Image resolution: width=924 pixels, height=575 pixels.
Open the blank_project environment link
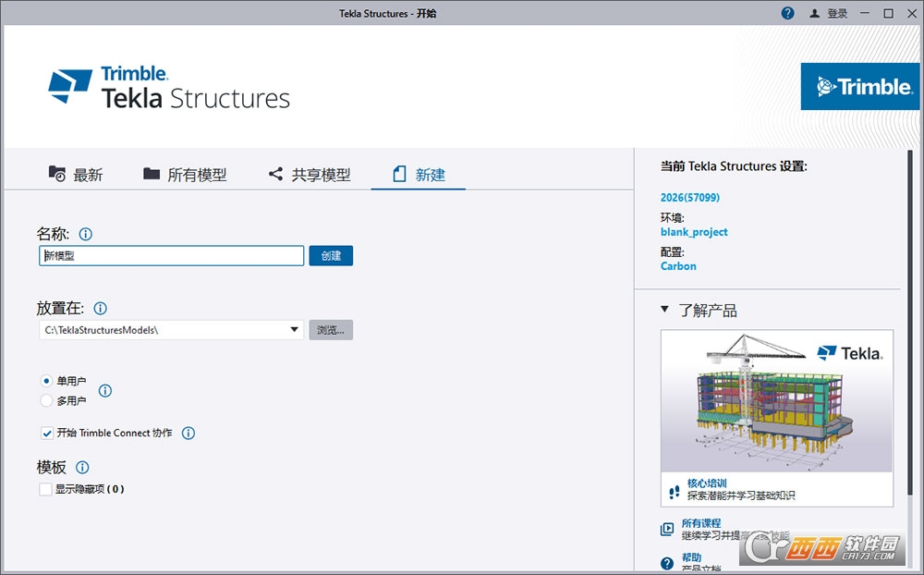pyautogui.click(x=694, y=232)
